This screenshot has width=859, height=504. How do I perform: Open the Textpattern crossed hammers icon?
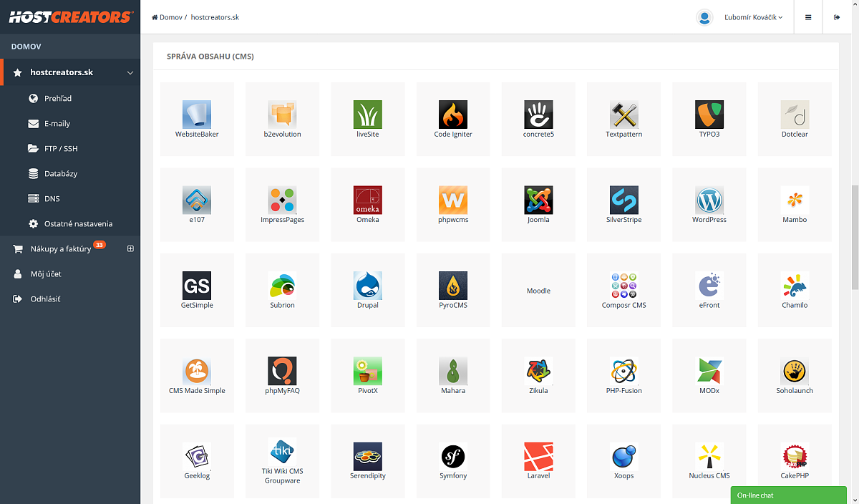pos(624,115)
